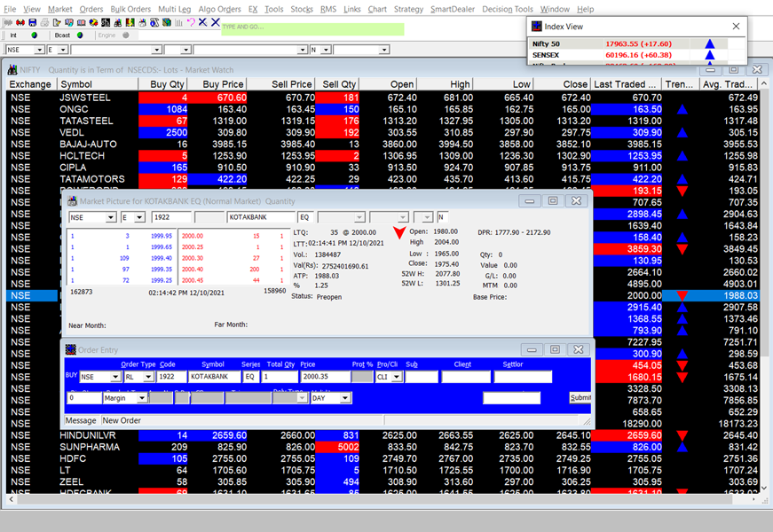This screenshot has width=773, height=532.
Task: Toggle the Int connection status indicator
Action: [x=34, y=35]
